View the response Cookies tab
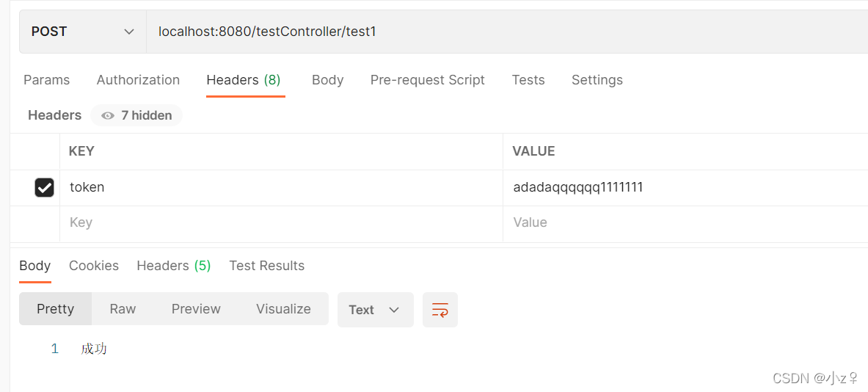 point(94,266)
